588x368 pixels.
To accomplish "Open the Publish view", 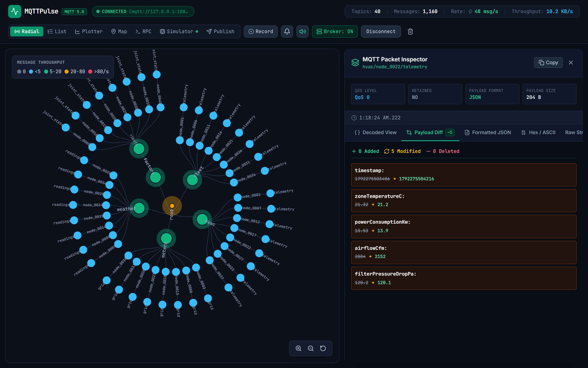I will [220, 31].
